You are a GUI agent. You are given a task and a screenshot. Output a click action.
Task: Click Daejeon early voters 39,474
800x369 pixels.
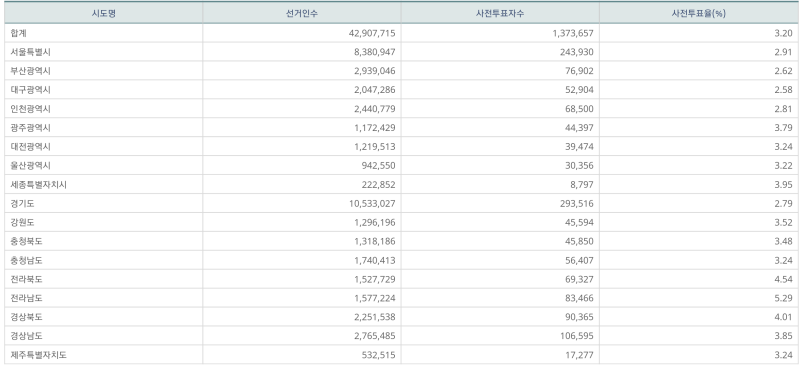click(579, 146)
